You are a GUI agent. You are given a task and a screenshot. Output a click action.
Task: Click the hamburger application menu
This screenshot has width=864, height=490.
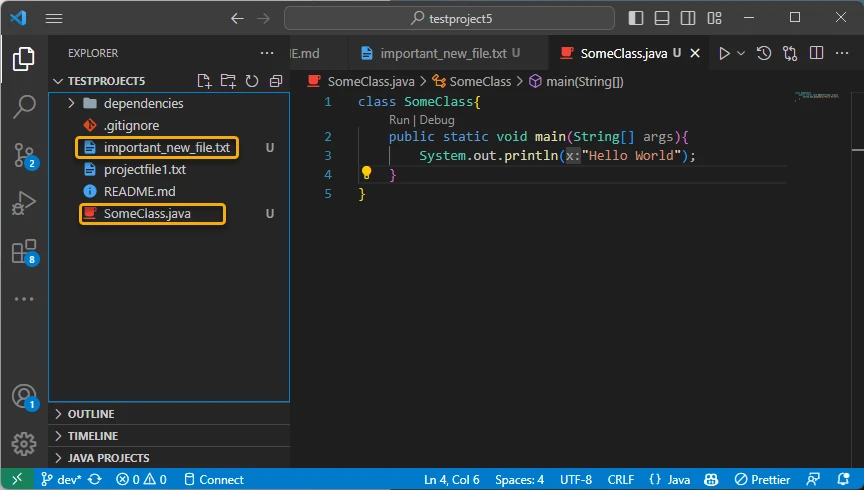(x=53, y=18)
